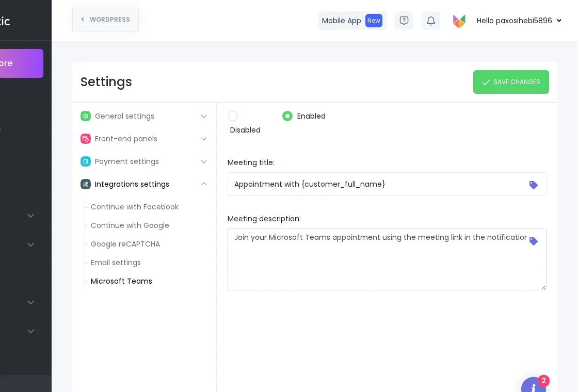
Task: Click into the Meeting title input field
Action: coord(387,184)
